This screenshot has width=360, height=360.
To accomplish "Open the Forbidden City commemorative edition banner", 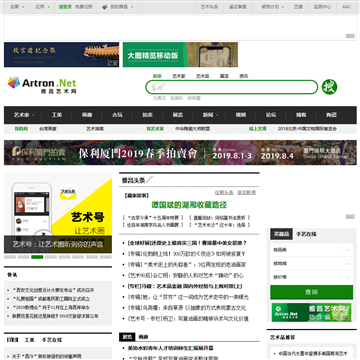I will coord(61,55).
